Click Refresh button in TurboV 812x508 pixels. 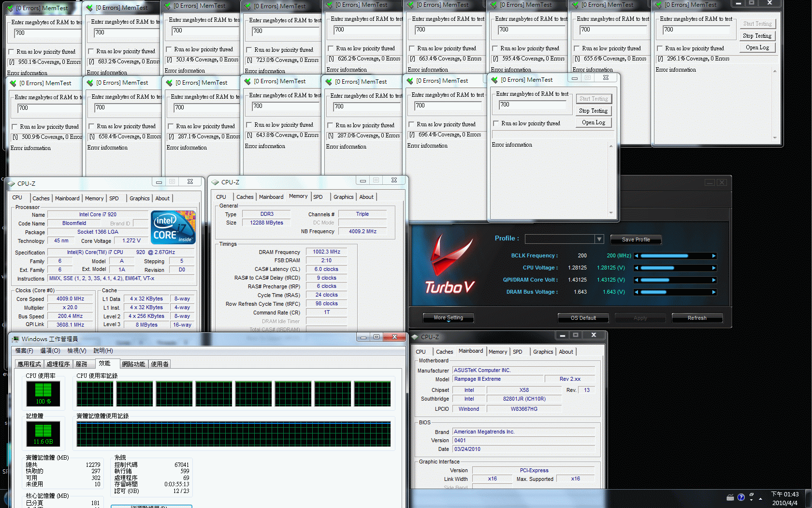tap(697, 318)
